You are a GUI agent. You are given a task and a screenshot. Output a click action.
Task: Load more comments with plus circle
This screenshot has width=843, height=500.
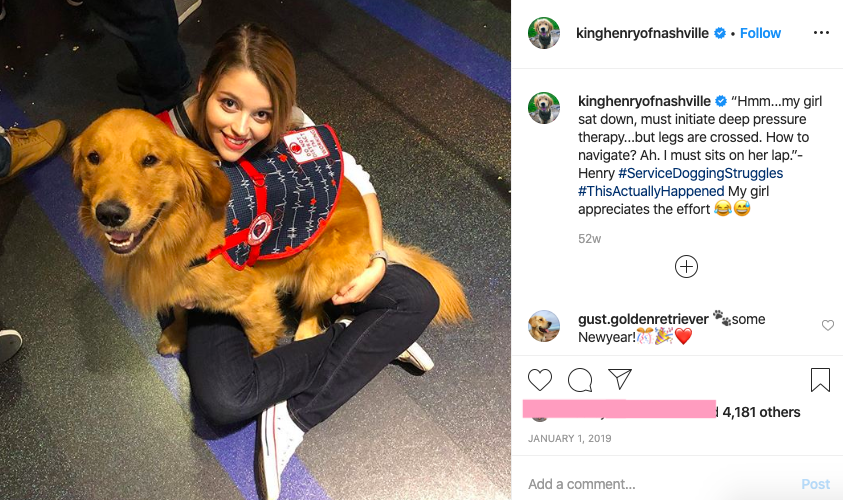(x=686, y=267)
